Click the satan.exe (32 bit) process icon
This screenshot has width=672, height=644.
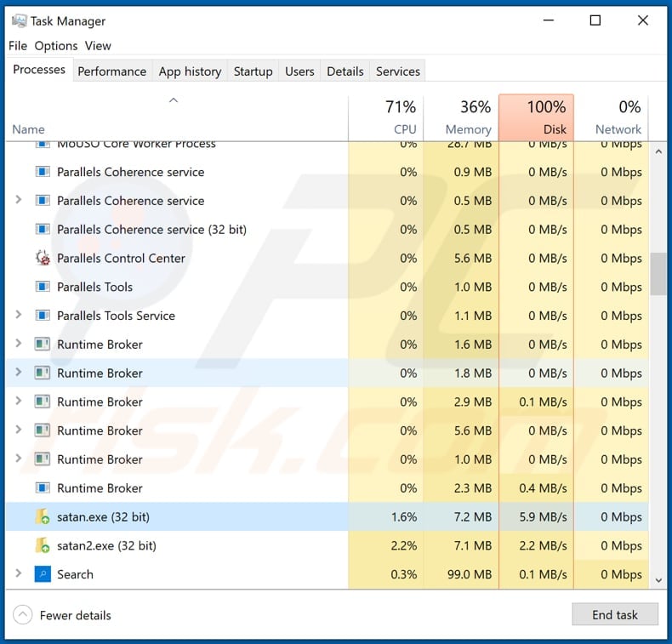(x=42, y=516)
